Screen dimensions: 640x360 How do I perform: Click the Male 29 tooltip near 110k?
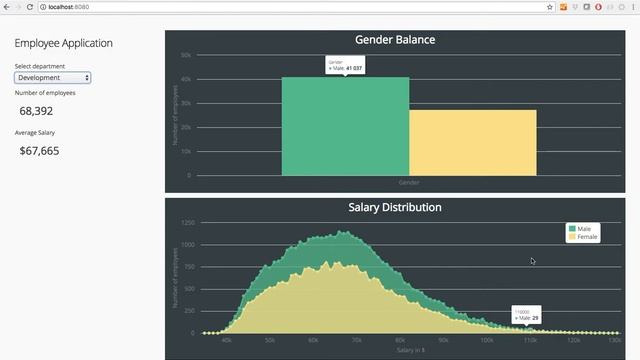(527, 315)
